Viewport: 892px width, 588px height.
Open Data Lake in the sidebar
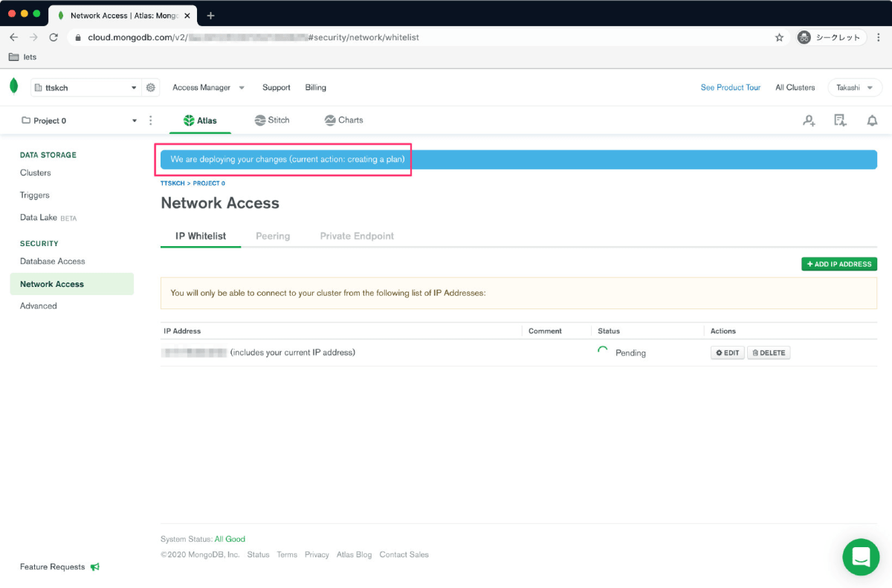tap(48, 218)
